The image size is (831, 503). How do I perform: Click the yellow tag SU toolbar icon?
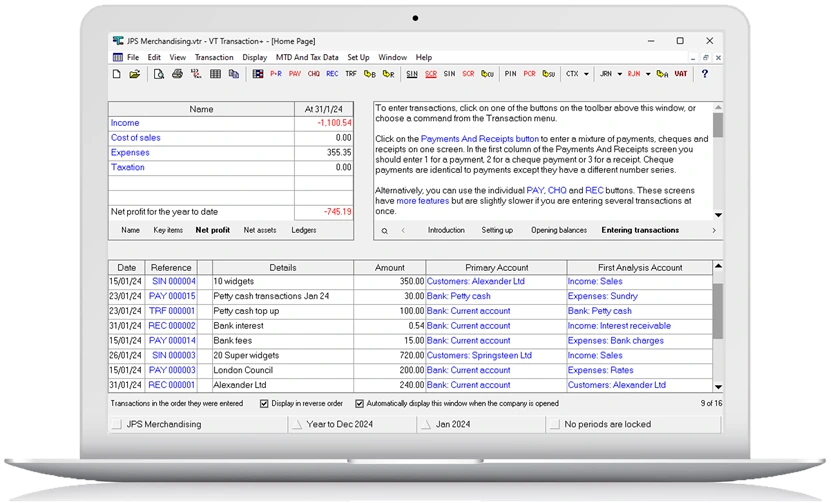pos(549,74)
